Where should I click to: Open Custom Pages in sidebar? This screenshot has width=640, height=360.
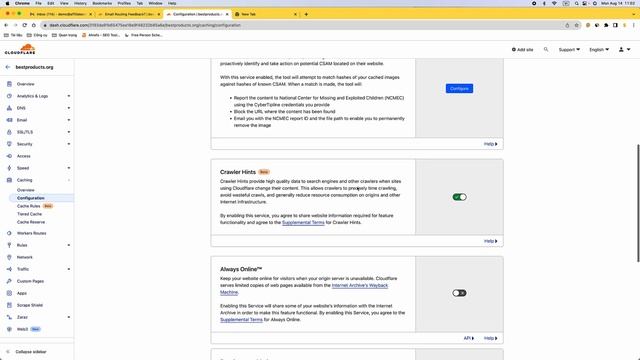click(30, 281)
